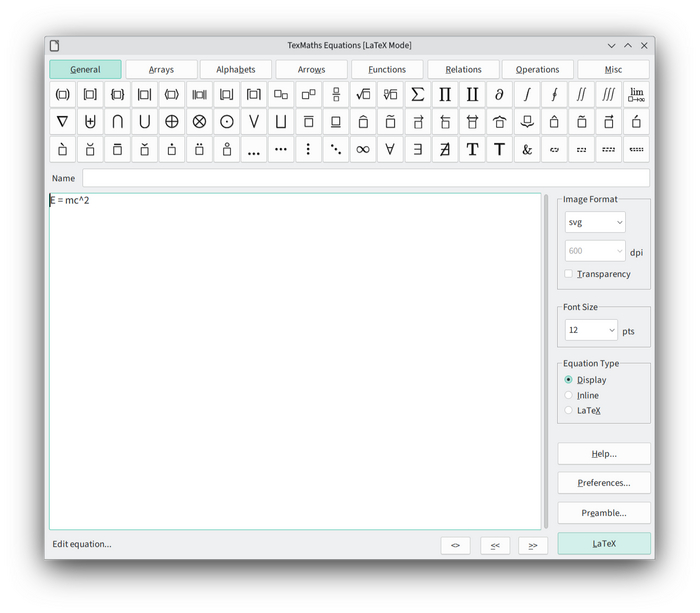Insert the circled plus symbol
Screen dimensions: 700x613
point(172,122)
